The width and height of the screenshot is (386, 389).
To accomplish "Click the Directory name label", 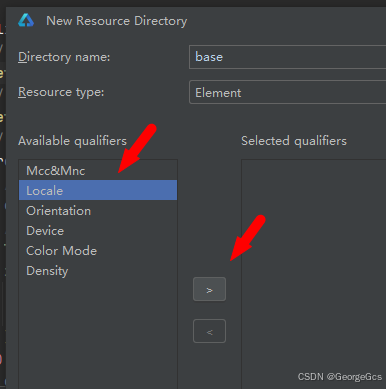I will click(64, 57).
